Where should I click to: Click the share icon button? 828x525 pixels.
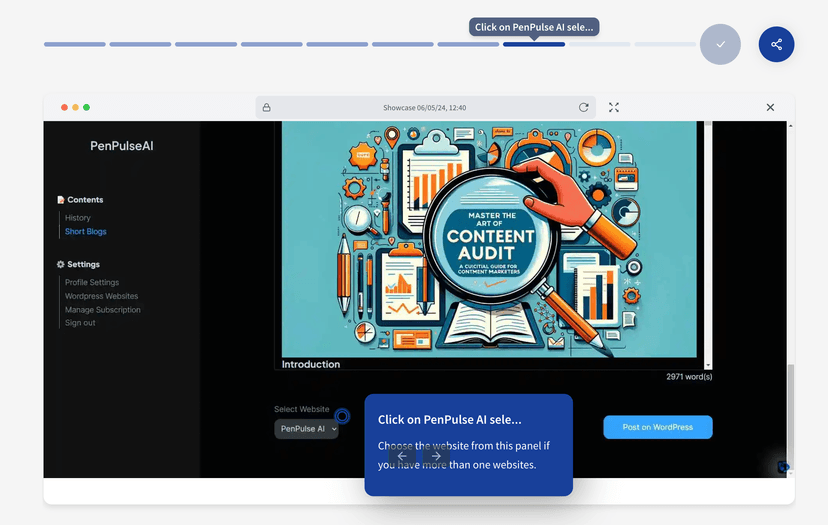click(x=776, y=44)
